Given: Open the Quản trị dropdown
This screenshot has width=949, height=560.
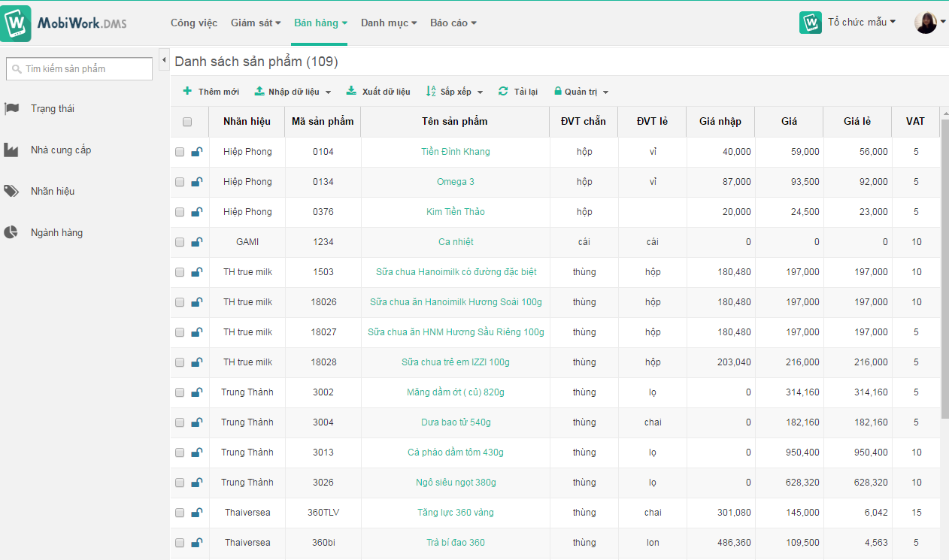Looking at the screenshot, I should pyautogui.click(x=581, y=92).
